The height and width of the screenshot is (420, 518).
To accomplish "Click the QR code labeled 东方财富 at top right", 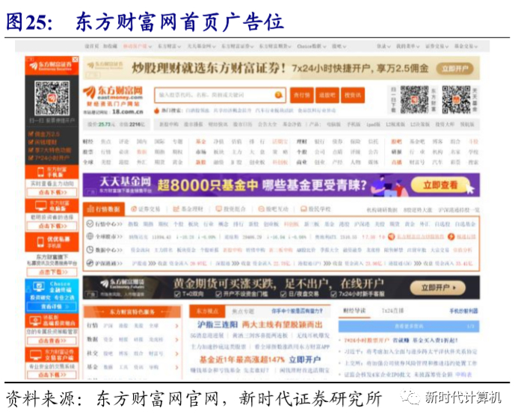I will (415, 99).
